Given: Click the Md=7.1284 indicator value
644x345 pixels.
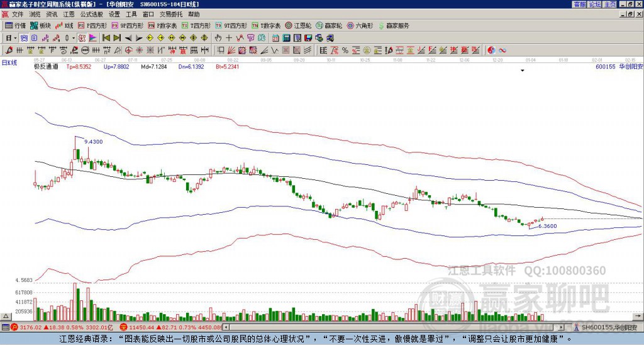Looking at the screenshot, I should point(154,66).
